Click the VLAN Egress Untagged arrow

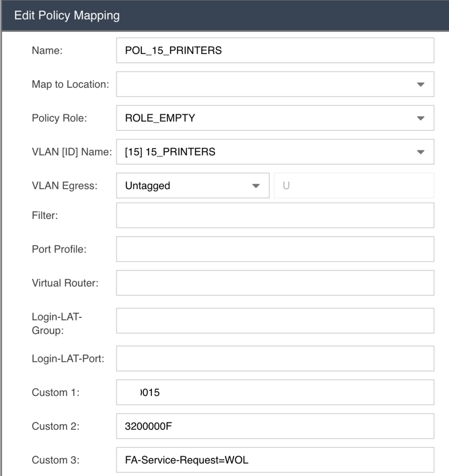click(x=256, y=186)
